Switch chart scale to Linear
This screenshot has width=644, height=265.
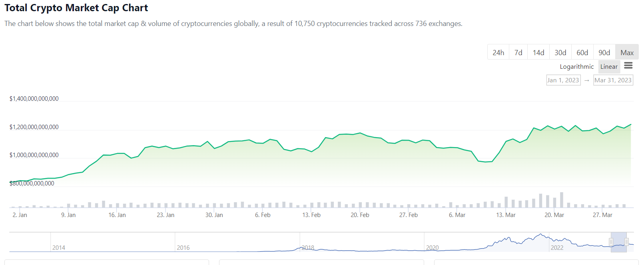click(x=609, y=67)
